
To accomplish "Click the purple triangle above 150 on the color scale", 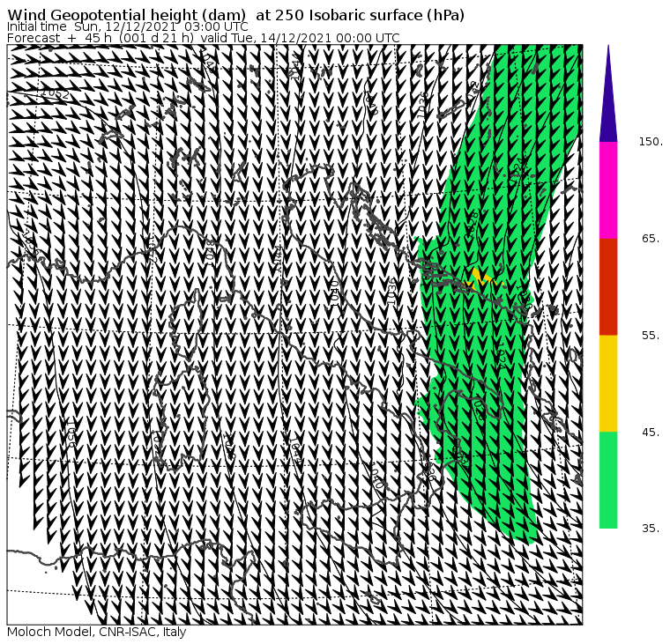I will (608, 94).
